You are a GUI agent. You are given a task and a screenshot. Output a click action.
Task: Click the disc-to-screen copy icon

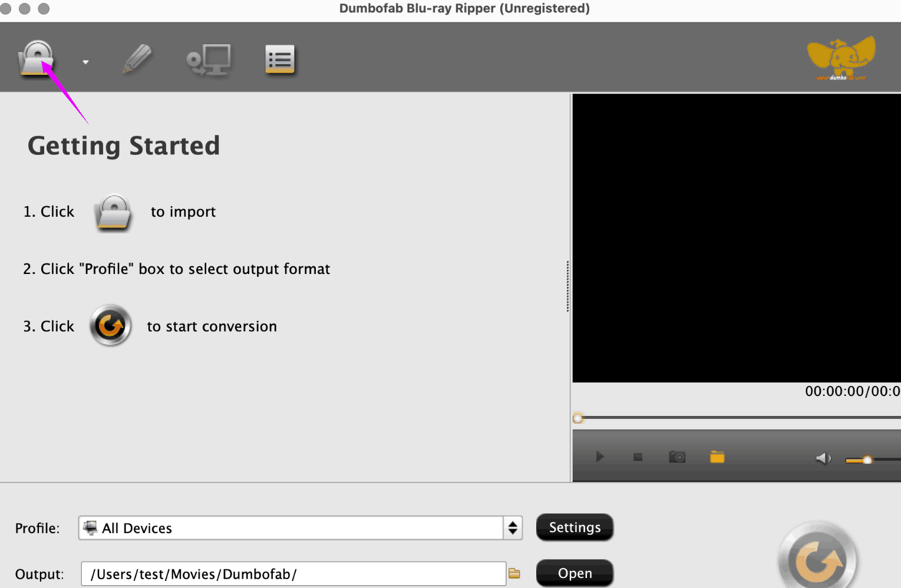point(208,60)
